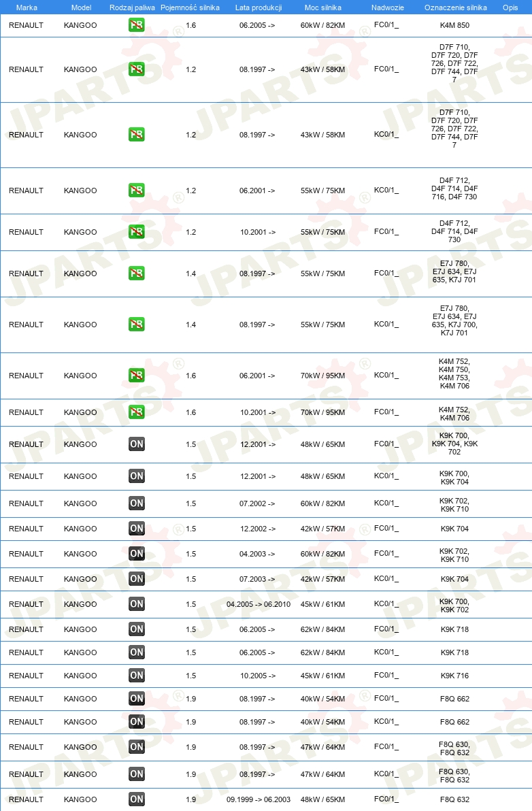
Task: Click the 1.6 capacity in K4M 850 row
Action: tap(190, 25)
